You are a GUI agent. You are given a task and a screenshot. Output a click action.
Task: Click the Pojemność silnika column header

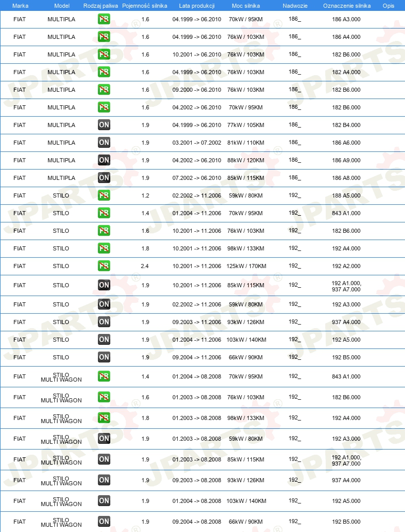pos(144,6)
